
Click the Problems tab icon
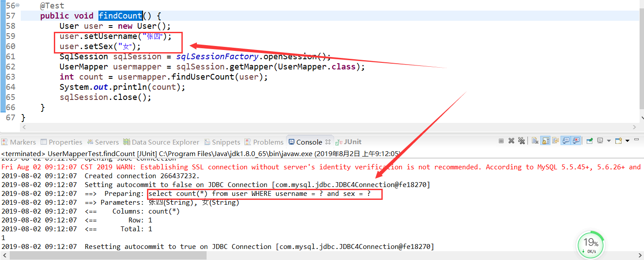tap(249, 142)
